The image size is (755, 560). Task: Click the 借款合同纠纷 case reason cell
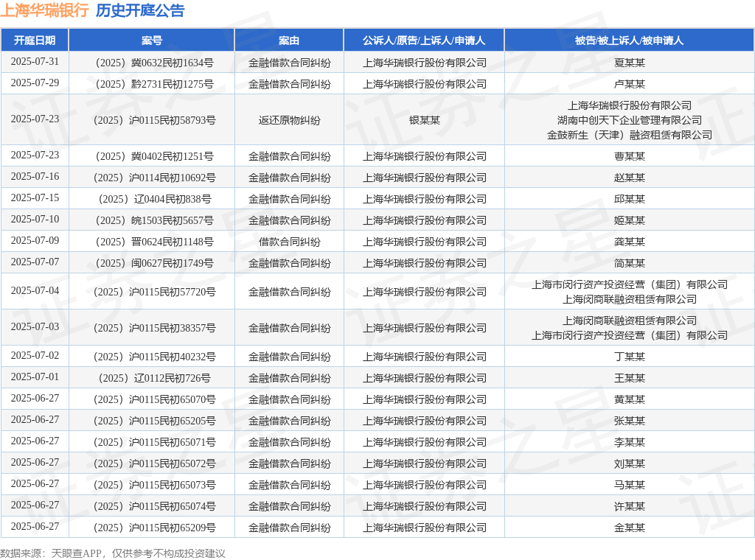click(x=289, y=242)
